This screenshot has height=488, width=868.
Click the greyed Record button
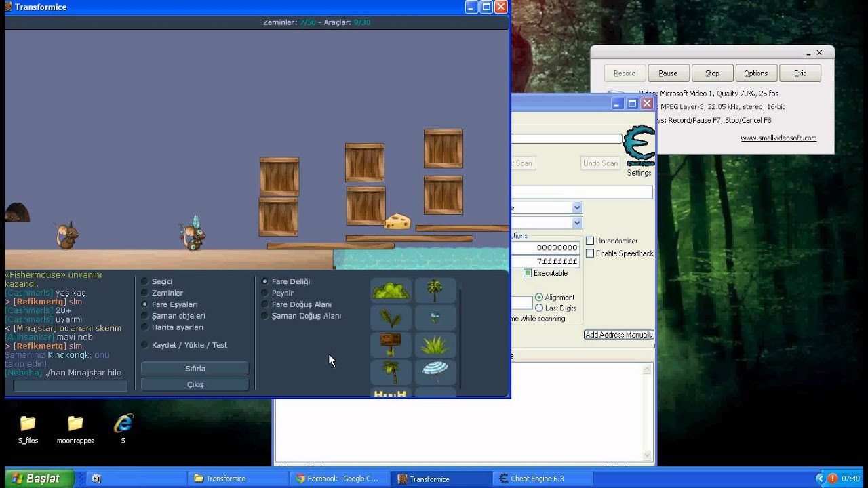coord(625,73)
